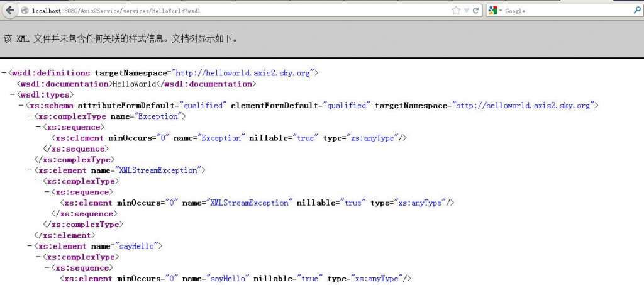
Task: Collapse the wsdl:types node
Action: tap(13, 95)
